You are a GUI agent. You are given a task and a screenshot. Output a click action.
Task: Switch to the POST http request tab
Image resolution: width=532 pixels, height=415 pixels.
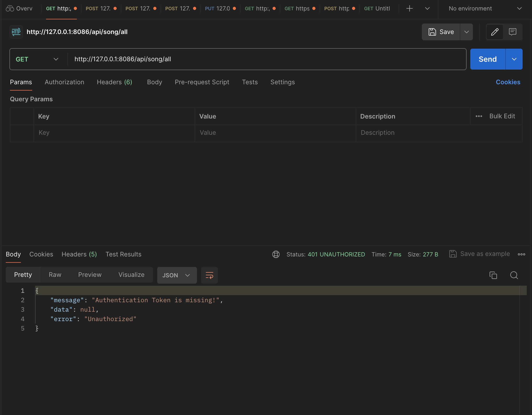pos(339,9)
